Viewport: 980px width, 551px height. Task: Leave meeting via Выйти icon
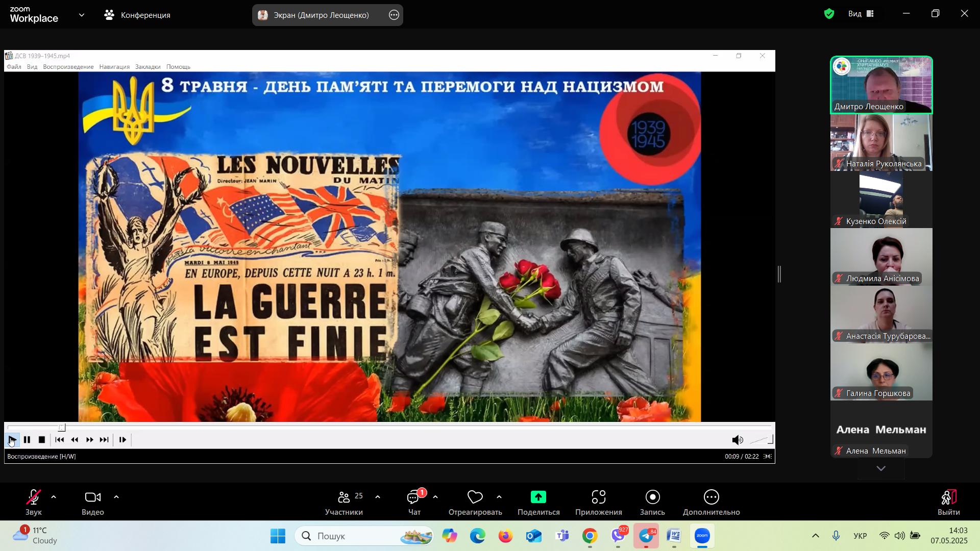click(948, 497)
